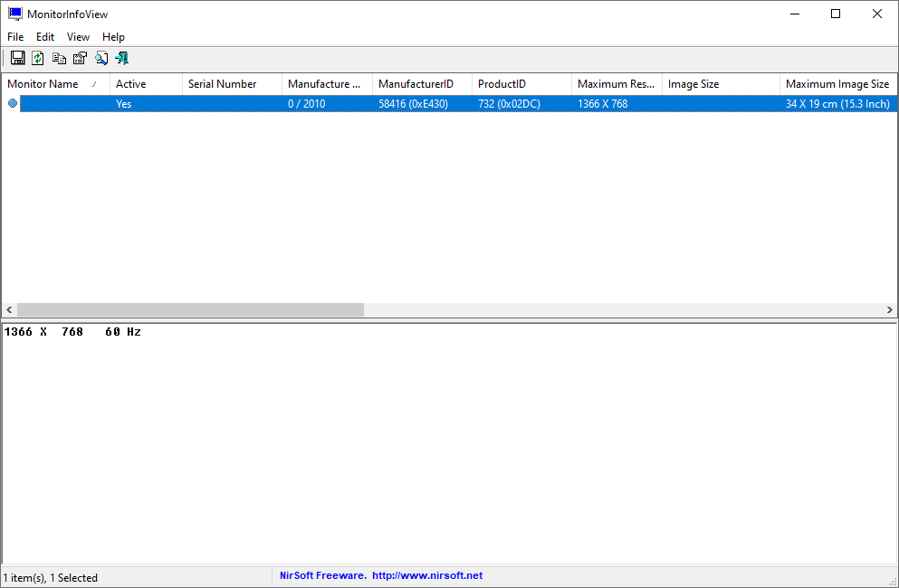
Task: Click the MonitorInfoView title bar app icon
Action: click(15, 14)
